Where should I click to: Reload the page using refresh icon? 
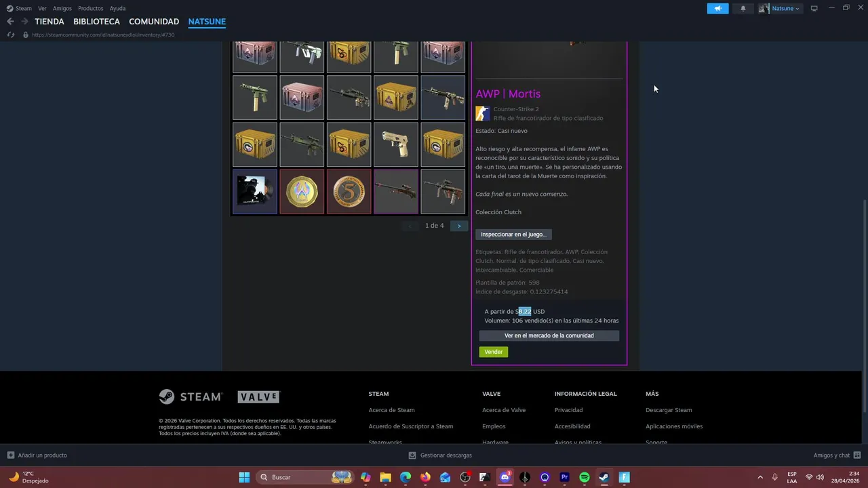click(x=10, y=35)
